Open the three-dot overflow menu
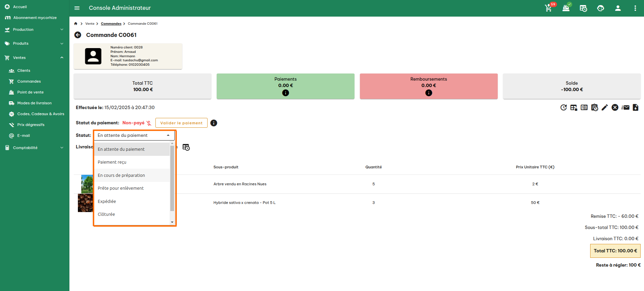 (x=635, y=8)
